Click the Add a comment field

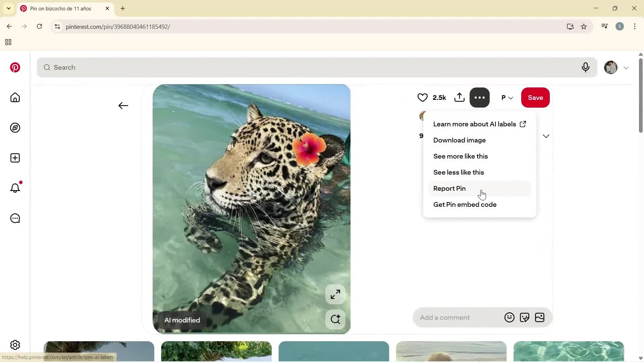coord(458,317)
